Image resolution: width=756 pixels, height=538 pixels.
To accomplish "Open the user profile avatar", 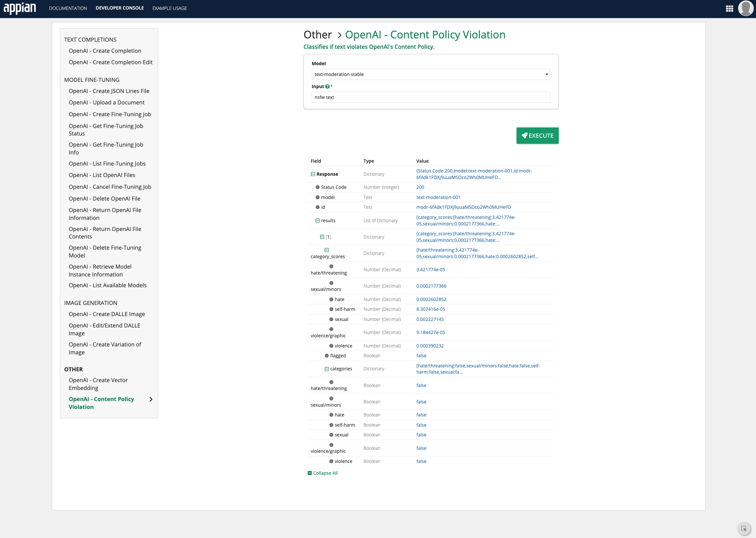I will click(x=746, y=8).
